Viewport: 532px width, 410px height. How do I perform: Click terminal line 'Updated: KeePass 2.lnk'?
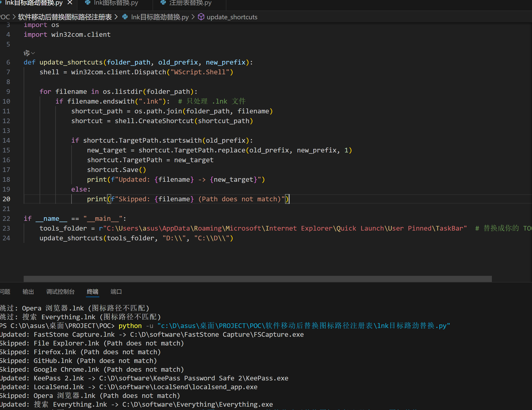click(x=144, y=378)
